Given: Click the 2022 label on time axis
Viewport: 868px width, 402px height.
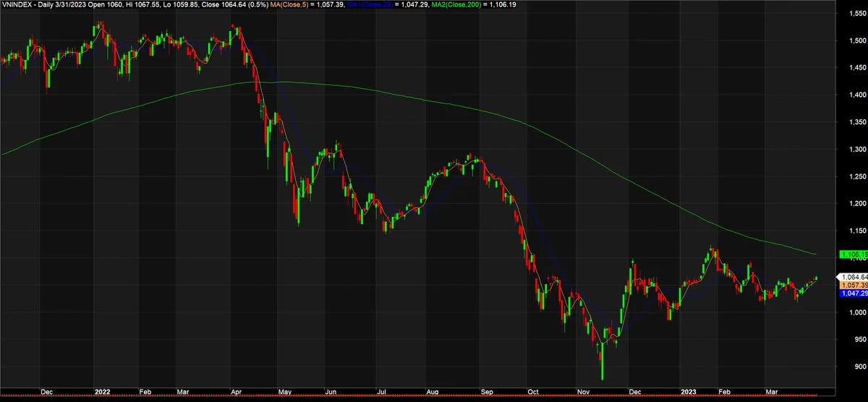Looking at the screenshot, I should [x=103, y=391].
